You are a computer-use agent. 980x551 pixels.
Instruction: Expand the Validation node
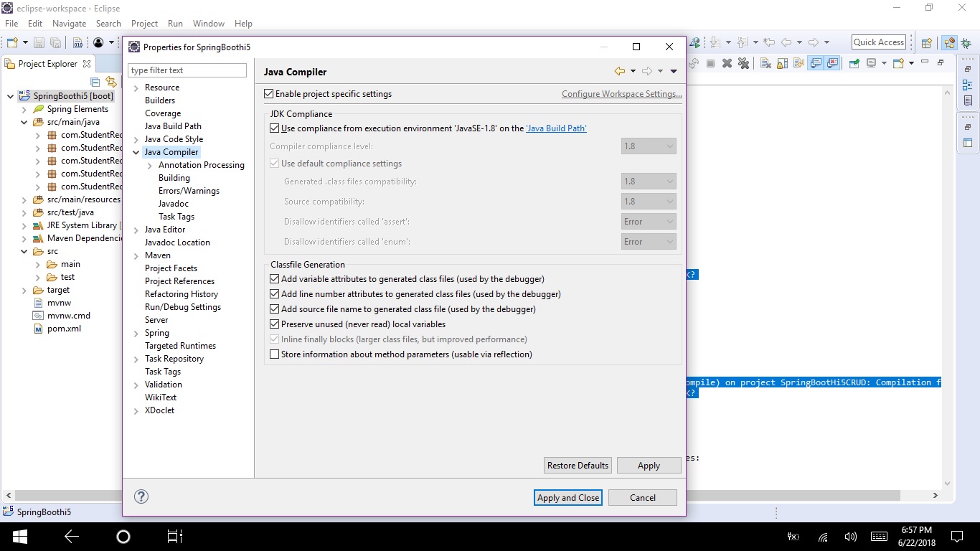point(136,385)
